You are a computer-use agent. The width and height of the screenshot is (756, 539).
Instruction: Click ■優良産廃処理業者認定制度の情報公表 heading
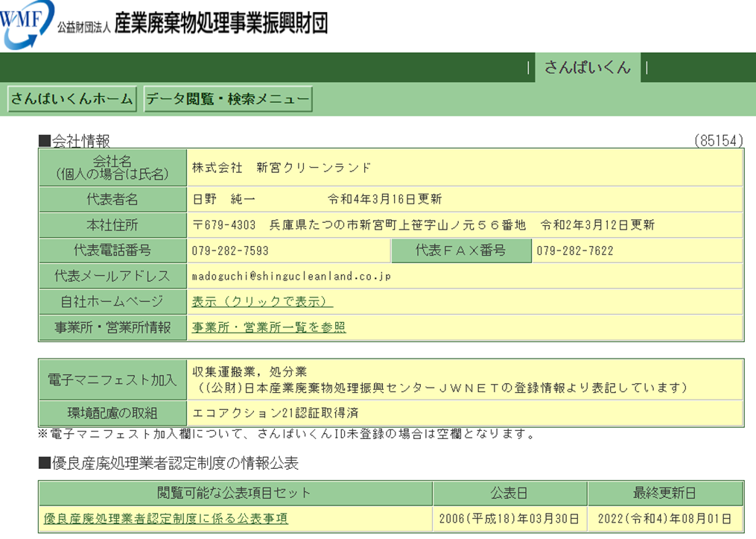[168, 463]
